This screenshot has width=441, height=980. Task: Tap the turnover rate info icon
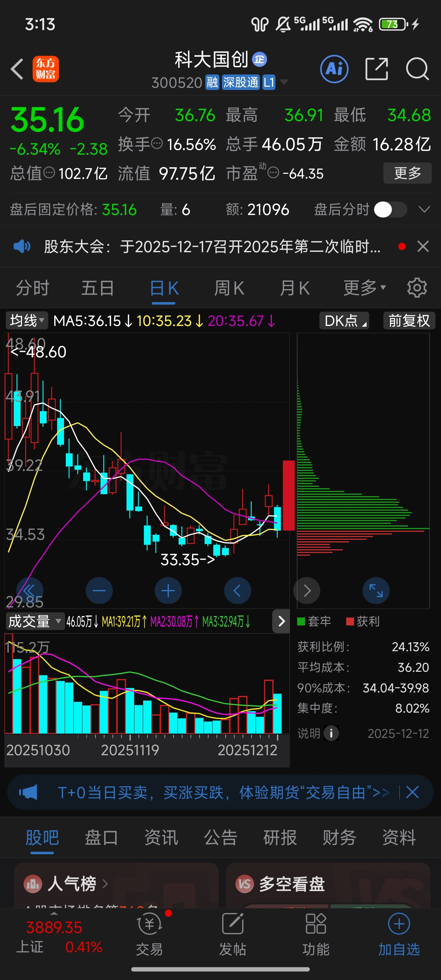tap(157, 144)
